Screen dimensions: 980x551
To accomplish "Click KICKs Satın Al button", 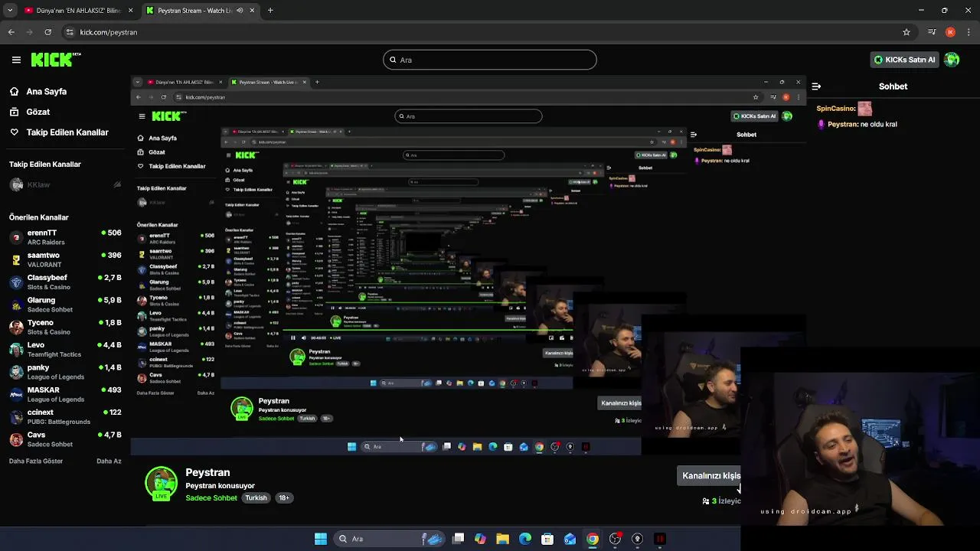I will click(904, 60).
